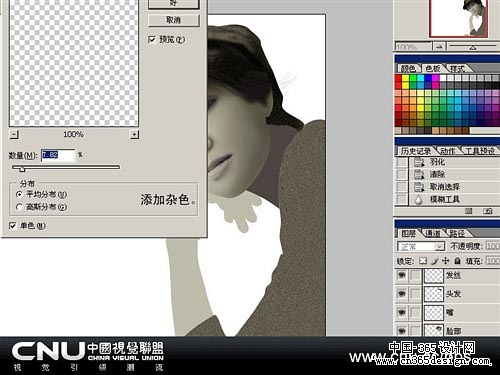Toggle lock image pixels brush icon
The width and height of the screenshot is (500, 375).
pos(434,261)
